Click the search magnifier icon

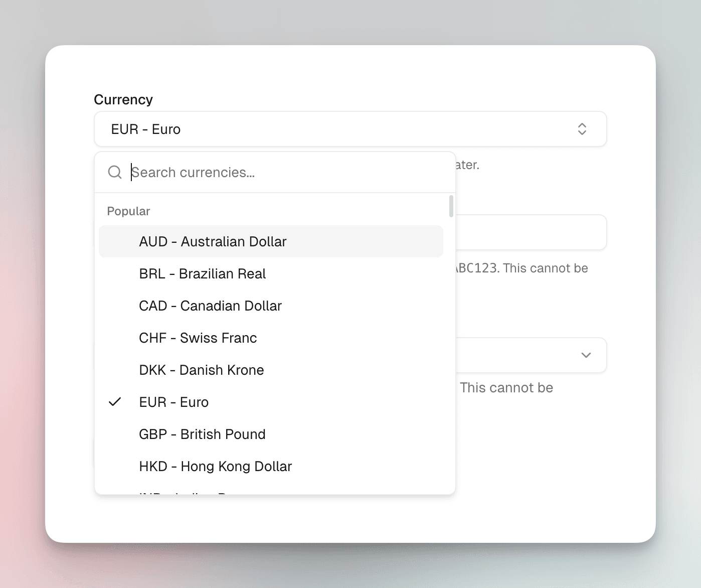tap(114, 172)
